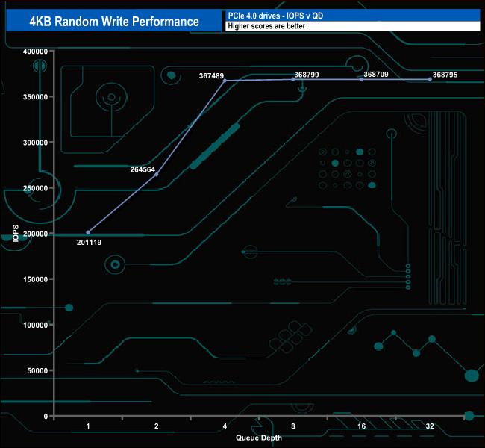This screenshot has height=448, width=485.
Task: Click the data point labeled 264564
Action: point(157,175)
